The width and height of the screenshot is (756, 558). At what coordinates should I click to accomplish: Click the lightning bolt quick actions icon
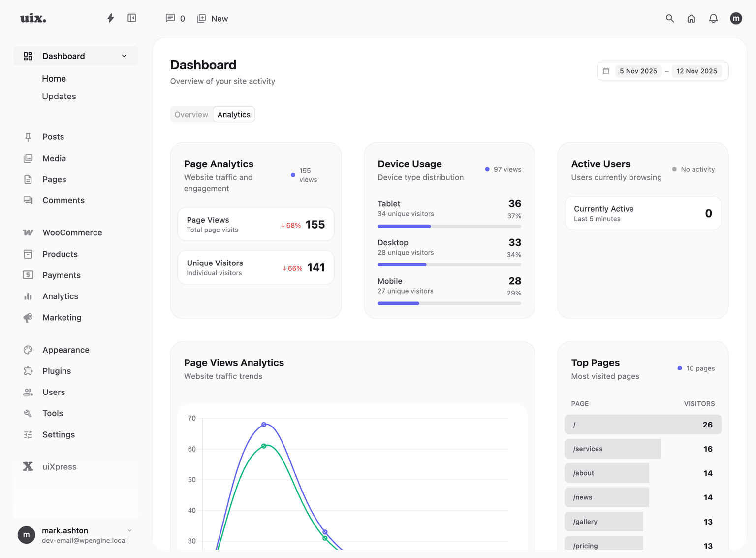click(110, 18)
